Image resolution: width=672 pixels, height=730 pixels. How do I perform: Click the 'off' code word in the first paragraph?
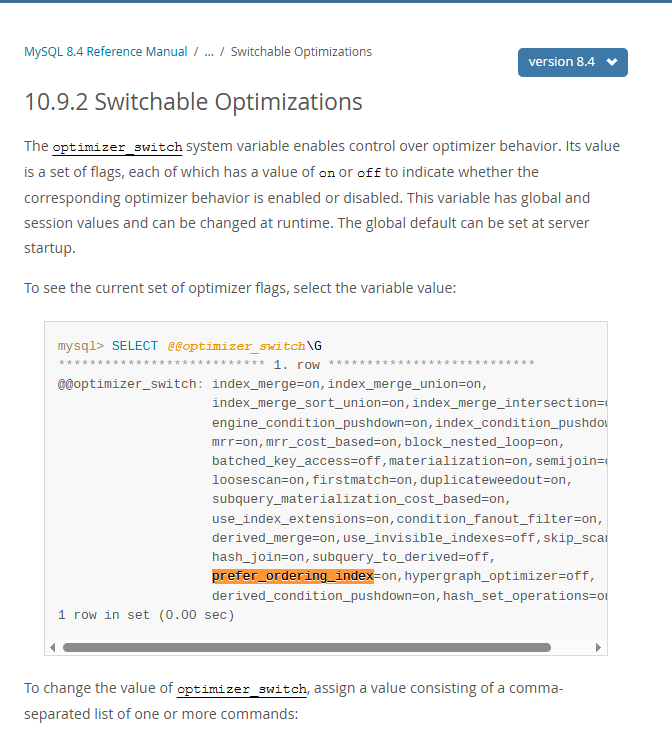tap(369, 173)
